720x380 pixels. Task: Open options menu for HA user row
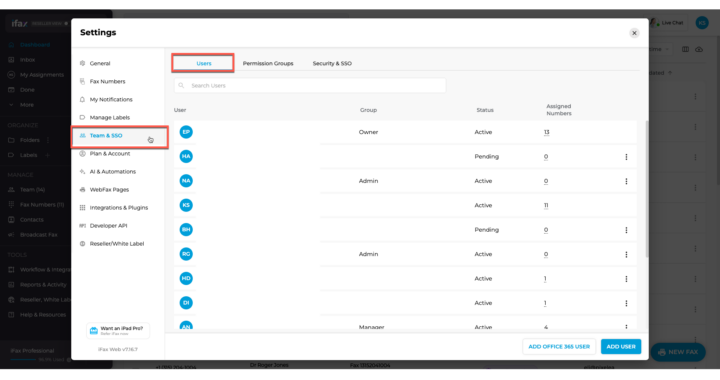626,157
